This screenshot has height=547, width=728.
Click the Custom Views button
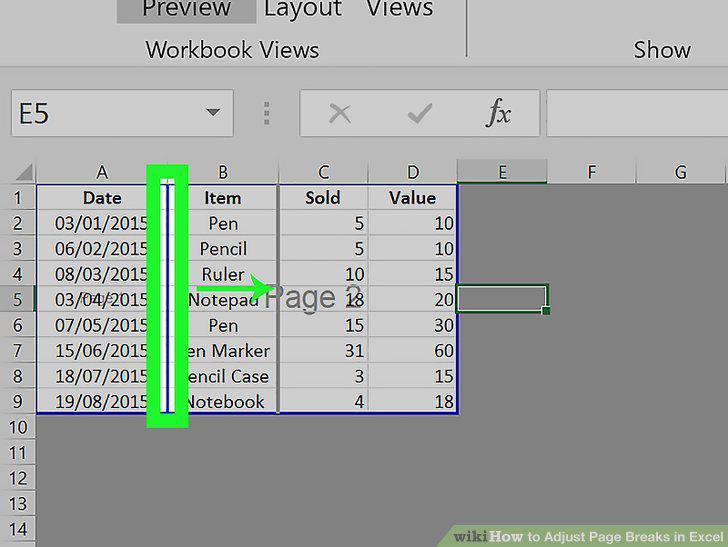[400, 9]
